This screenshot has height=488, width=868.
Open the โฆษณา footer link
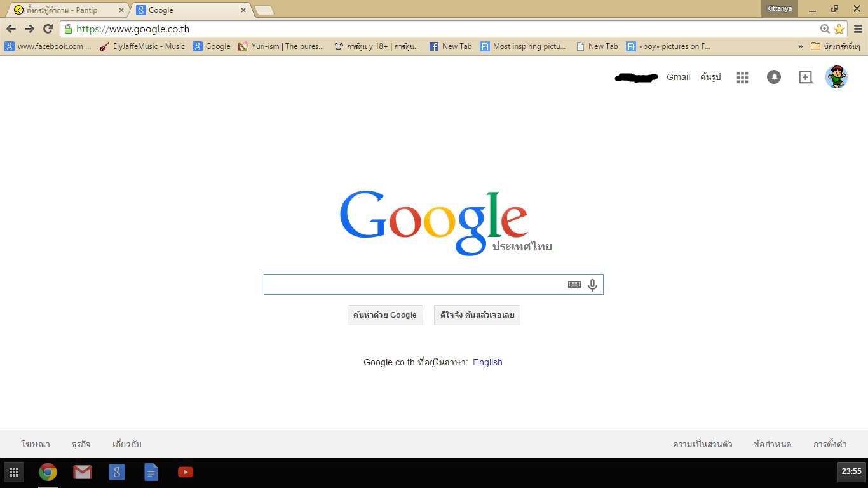36,444
